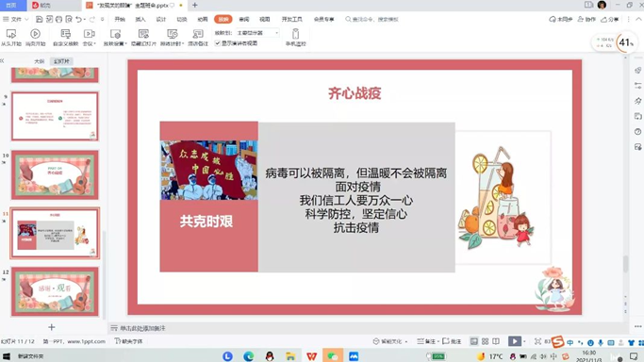The height and width of the screenshot is (362, 644).
Task: Collapse the ribbon with the chevron
Action: [638, 19]
